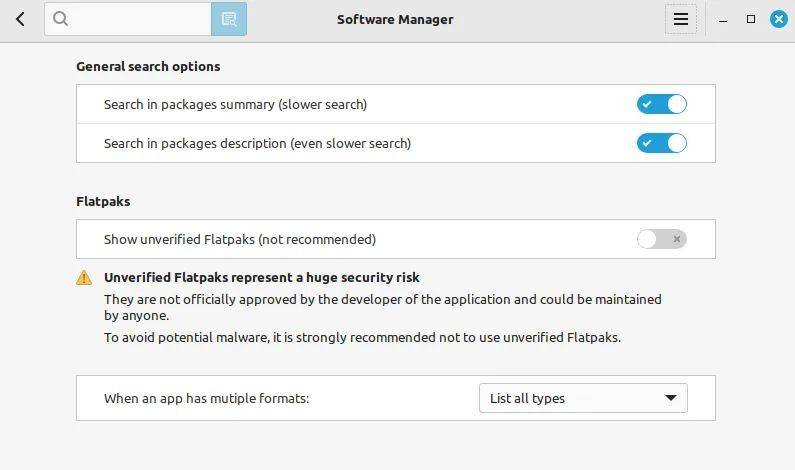Screen dimensions: 795x470
Task: Click the magnifier icon in search box
Action: (x=61, y=19)
